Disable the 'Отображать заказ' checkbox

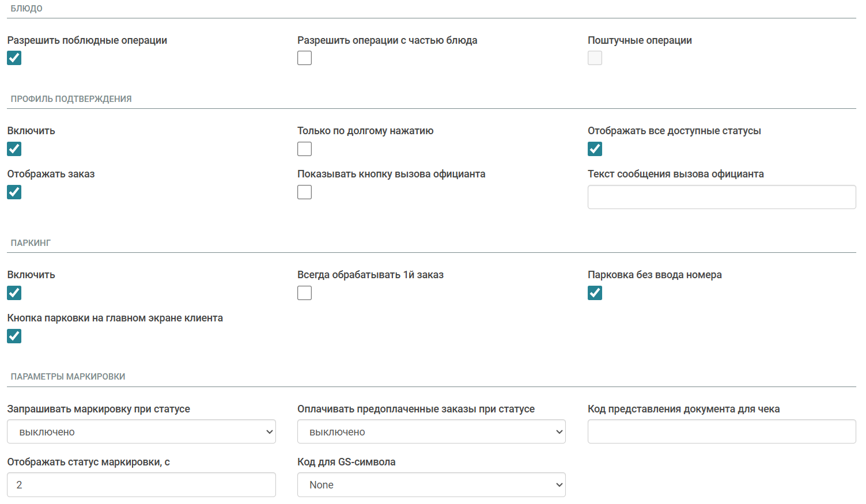(x=14, y=192)
